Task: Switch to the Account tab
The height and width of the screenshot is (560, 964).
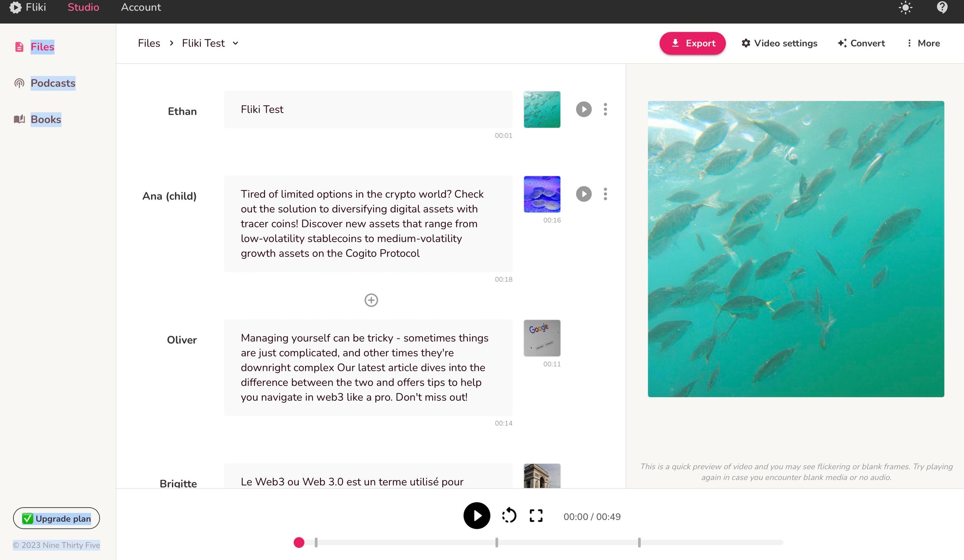Action: (141, 8)
